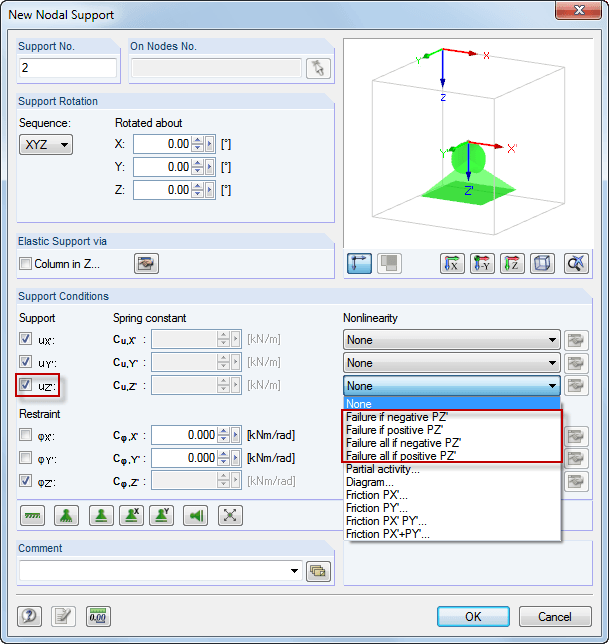609x644 pixels.
Task: Show view in X direction icon
Action: 452,263
